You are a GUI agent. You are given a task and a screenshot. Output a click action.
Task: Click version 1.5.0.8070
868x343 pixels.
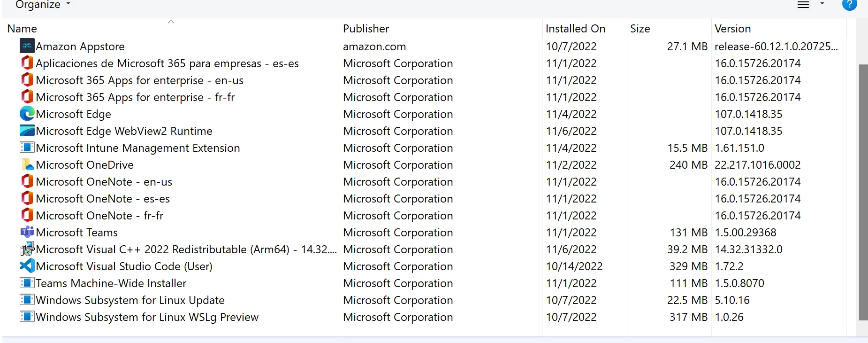(x=739, y=283)
